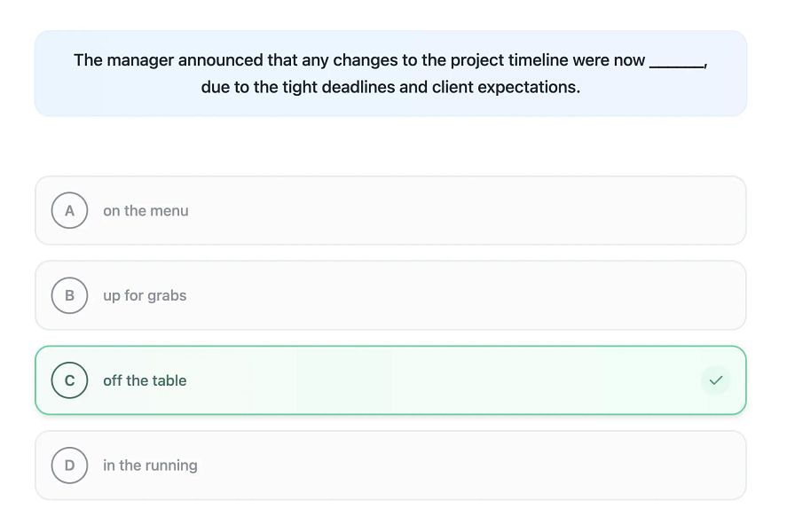Viewport: 787px width, 532px height.
Task: Click the blank underline in the sentence
Action: tap(676, 62)
